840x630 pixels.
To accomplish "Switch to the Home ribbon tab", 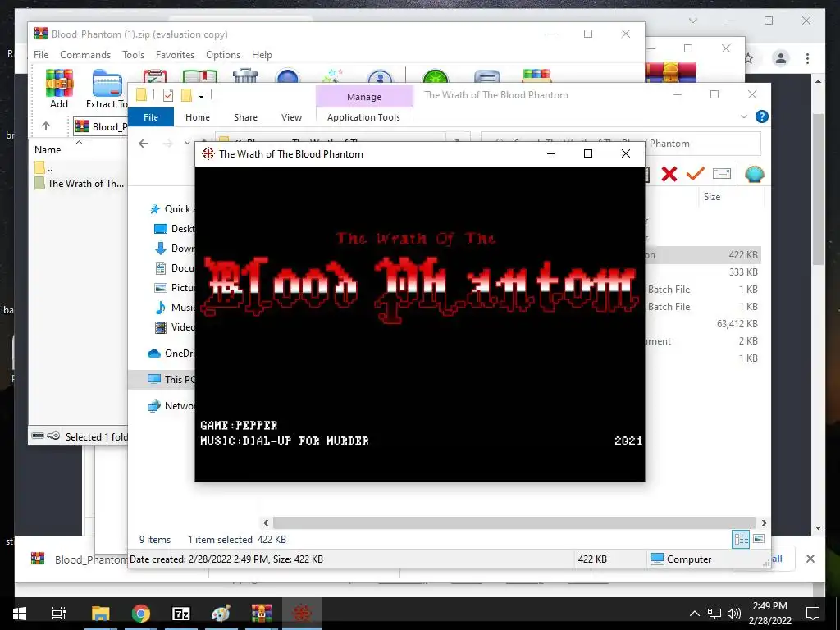I will coord(198,116).
